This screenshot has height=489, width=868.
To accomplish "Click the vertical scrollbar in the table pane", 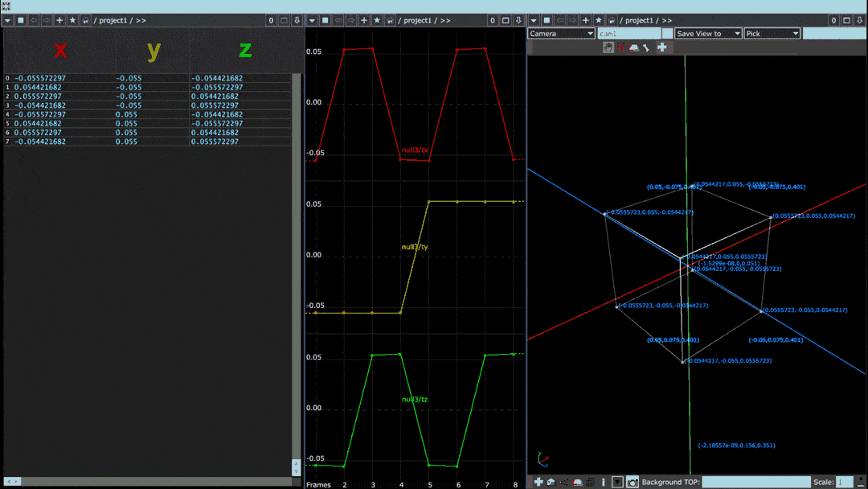I will pos(296,274).
